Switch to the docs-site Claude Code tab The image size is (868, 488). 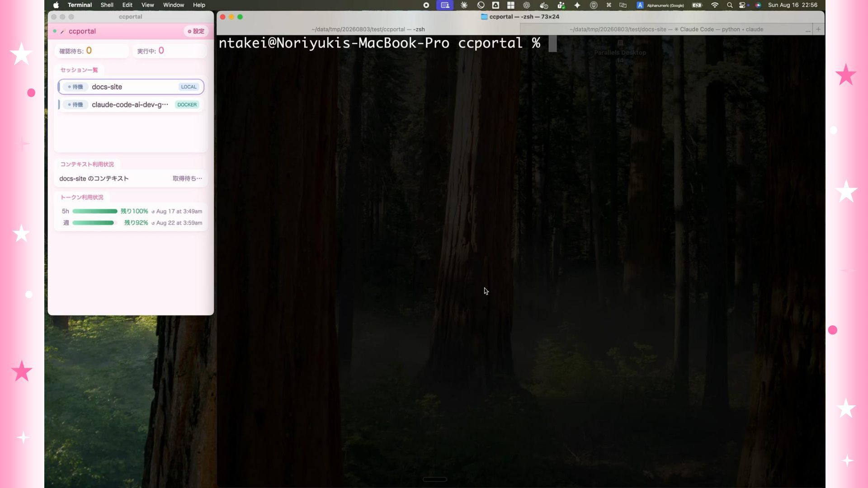point(666,29)
